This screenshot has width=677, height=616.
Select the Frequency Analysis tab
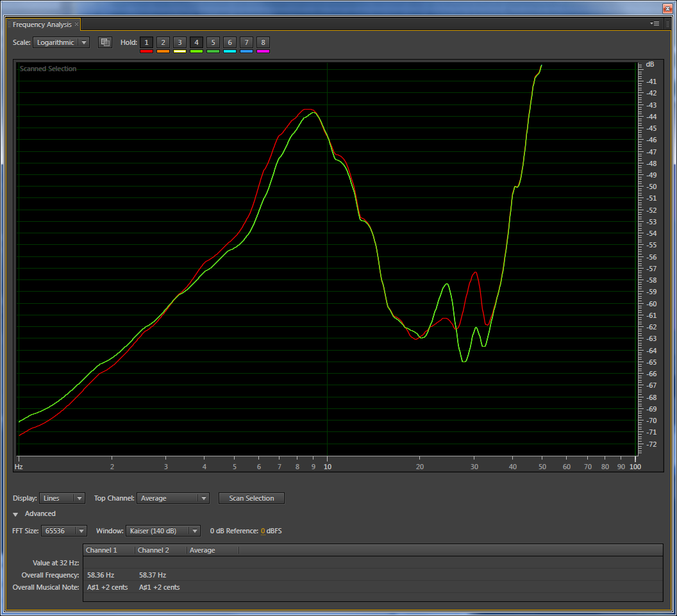tap(42, 24)
